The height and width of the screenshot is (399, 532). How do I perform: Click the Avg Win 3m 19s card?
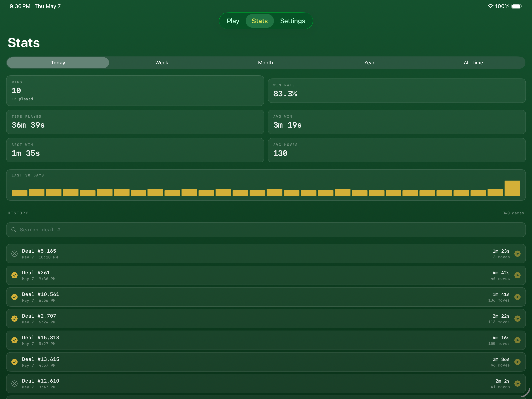pyautogui.click(x=397, y=122)
